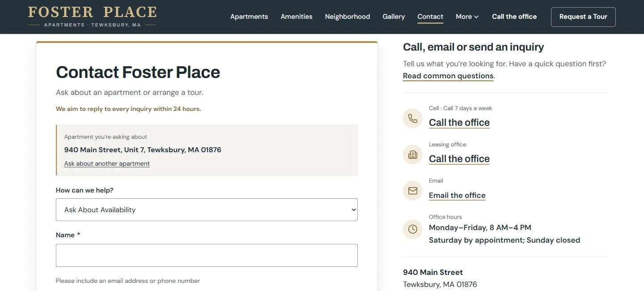This screenshot has width=644, height=291.
Task: Open the 'How can we help?' dropdown
Action: (x=207, y=210)
